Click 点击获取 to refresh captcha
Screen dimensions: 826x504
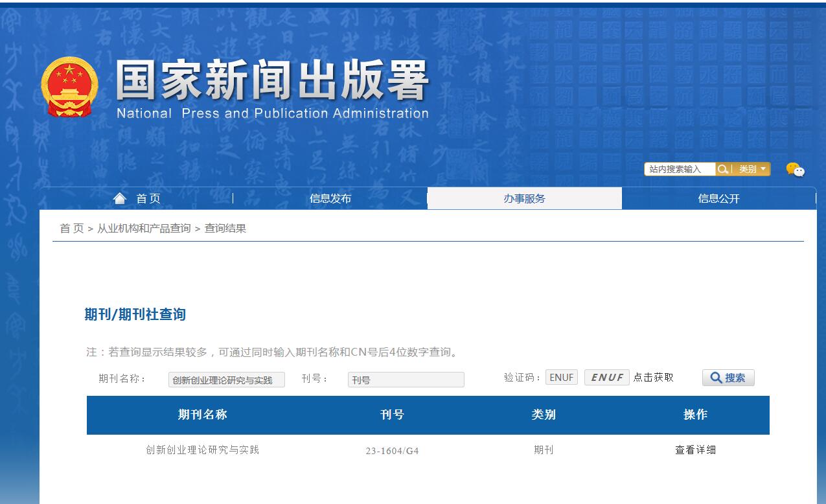click(x=653, y=378)
